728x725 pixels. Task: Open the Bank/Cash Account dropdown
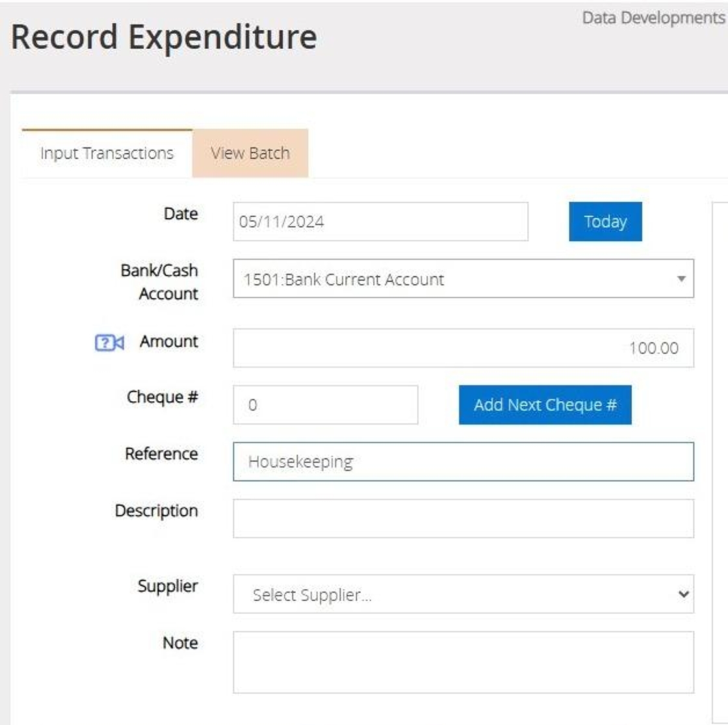click(463, 279)
